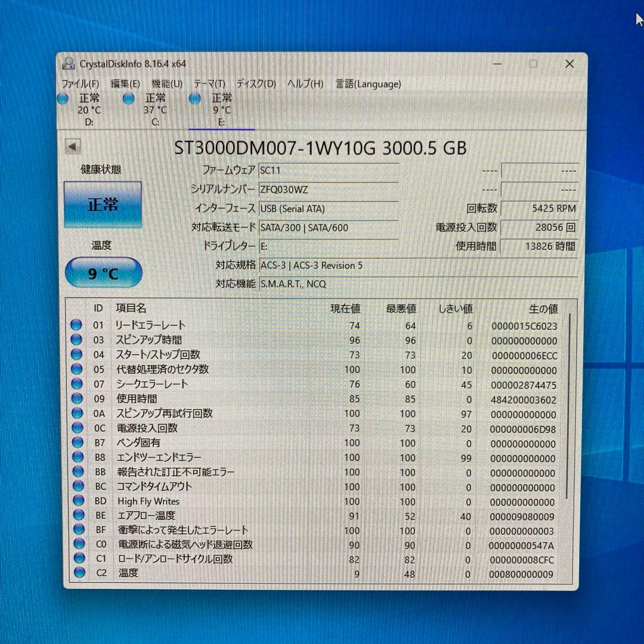Click the status orb for エンドツーエンドエラー

click(x=78, y=457)
